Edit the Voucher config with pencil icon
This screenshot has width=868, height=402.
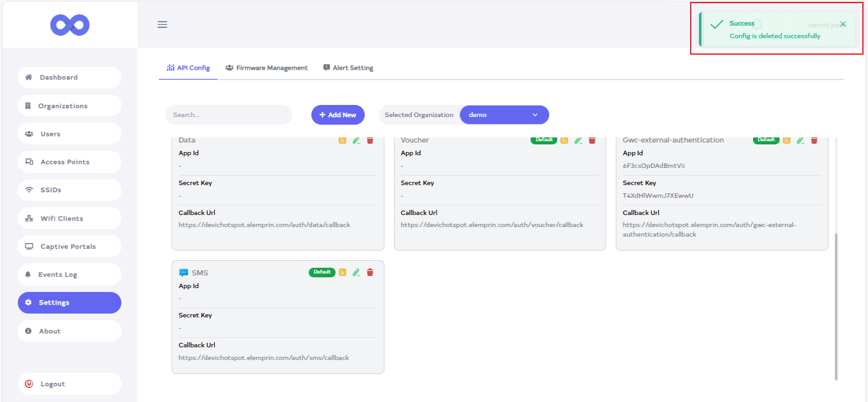pyautogui.click(x=578, y=140)
